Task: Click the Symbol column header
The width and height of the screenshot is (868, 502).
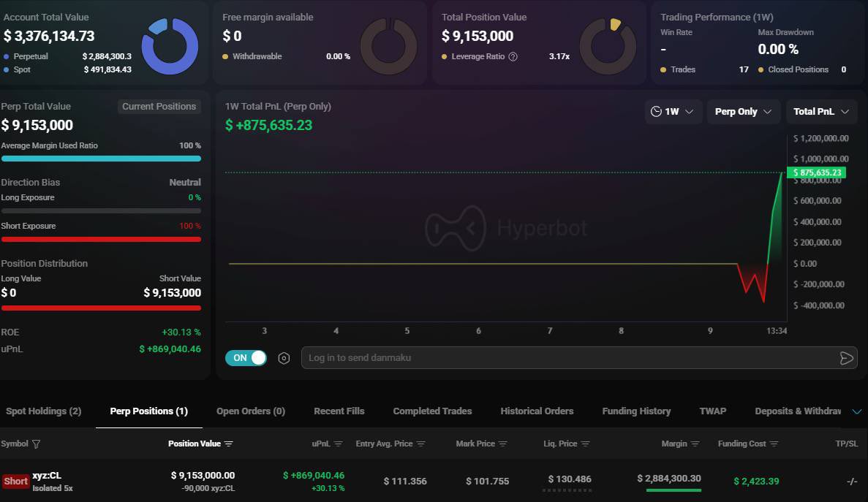Action: (15, 444)
